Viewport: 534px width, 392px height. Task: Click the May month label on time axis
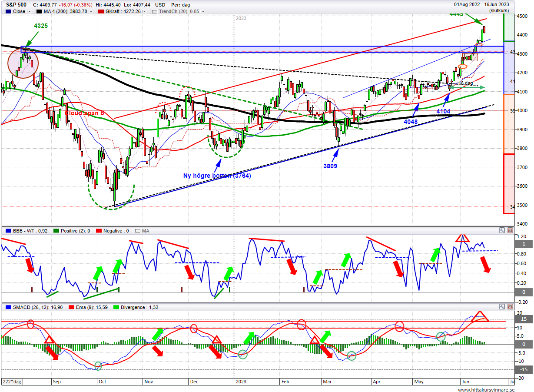[x=419, y=382]
